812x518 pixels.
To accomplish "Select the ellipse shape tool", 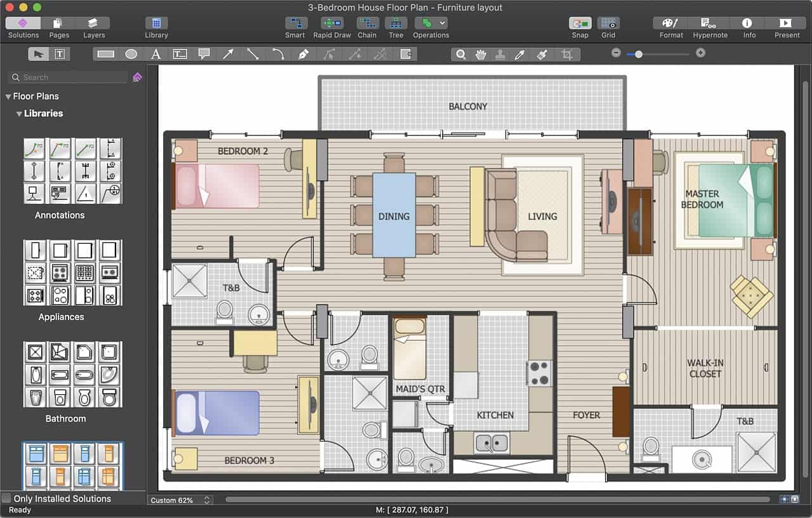I will 131,55.
